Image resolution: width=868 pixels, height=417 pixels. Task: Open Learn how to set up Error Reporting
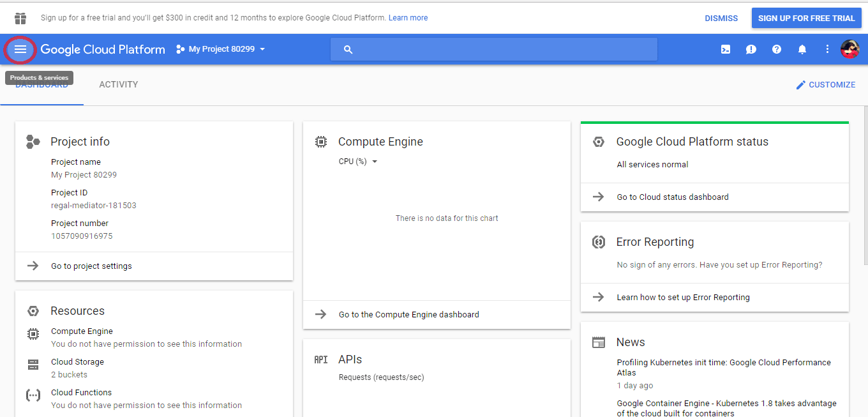[x=684, y=298]
